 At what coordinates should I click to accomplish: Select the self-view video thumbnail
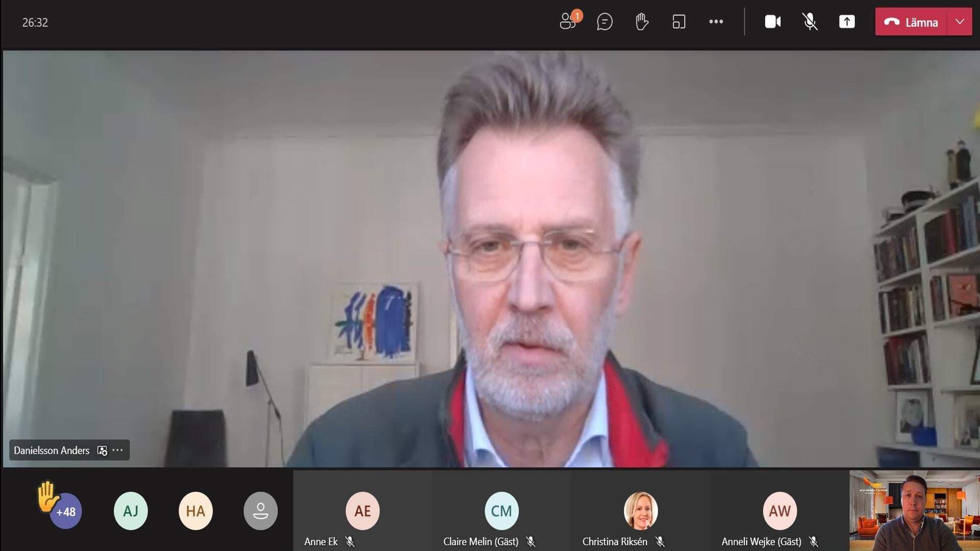914,511
